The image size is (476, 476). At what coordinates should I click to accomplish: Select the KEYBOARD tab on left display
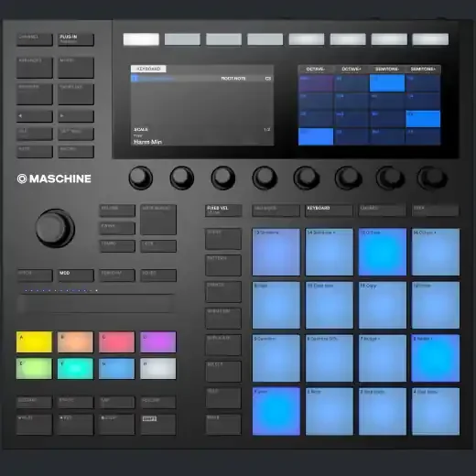(x=148, y=69)
